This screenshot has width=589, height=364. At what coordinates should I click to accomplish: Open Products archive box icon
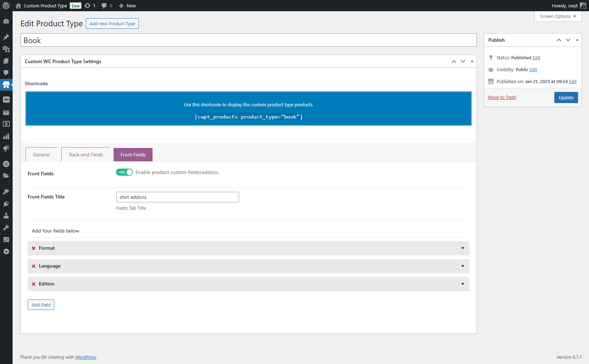[x=6, y=113]
